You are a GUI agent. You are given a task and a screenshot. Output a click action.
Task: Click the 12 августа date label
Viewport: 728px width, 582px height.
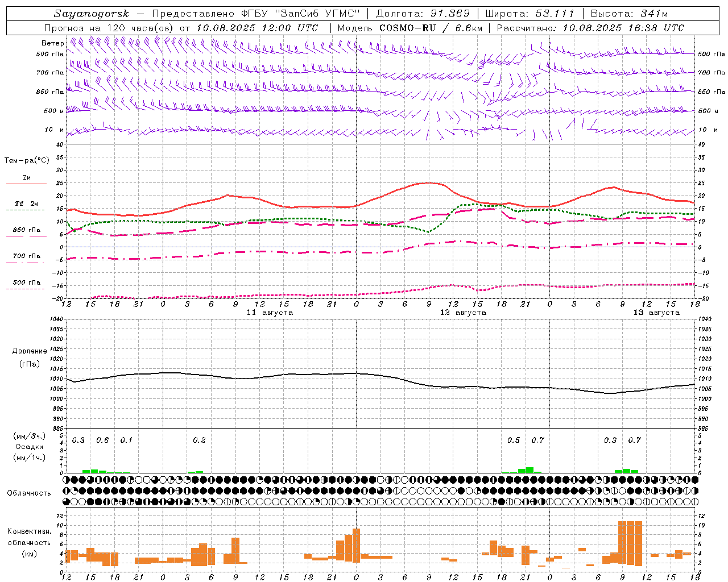[x=463, y=313]
